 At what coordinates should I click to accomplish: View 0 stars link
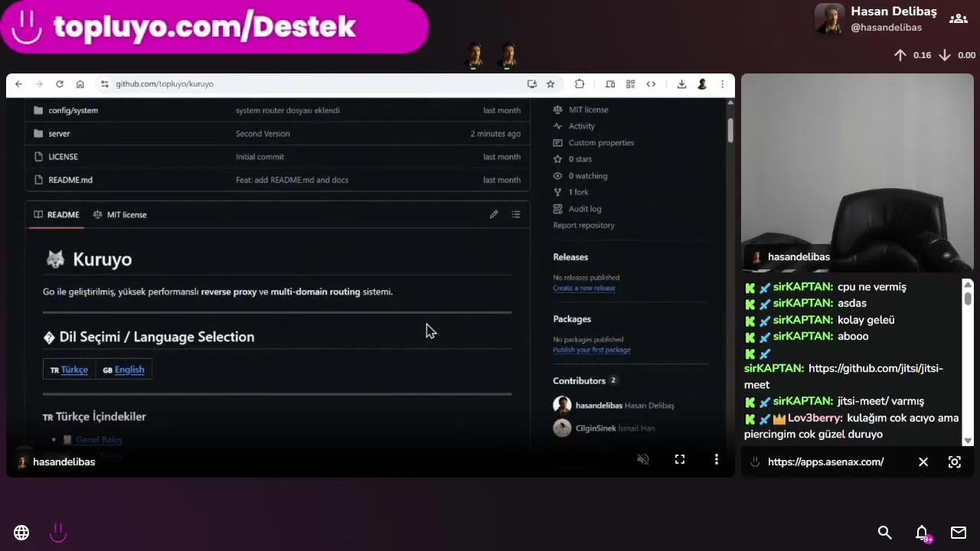tap(580, 159)
